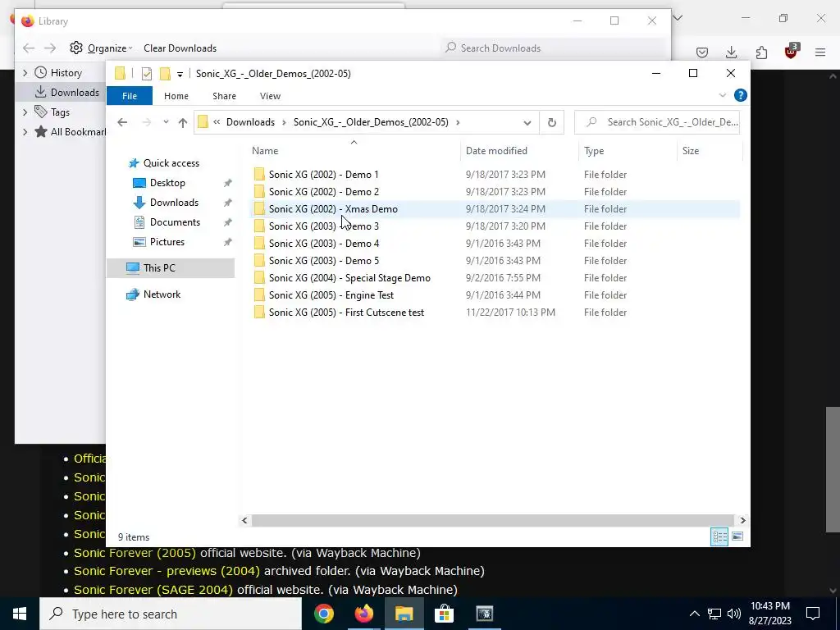Sort by Date modified column

coord(519,151)
